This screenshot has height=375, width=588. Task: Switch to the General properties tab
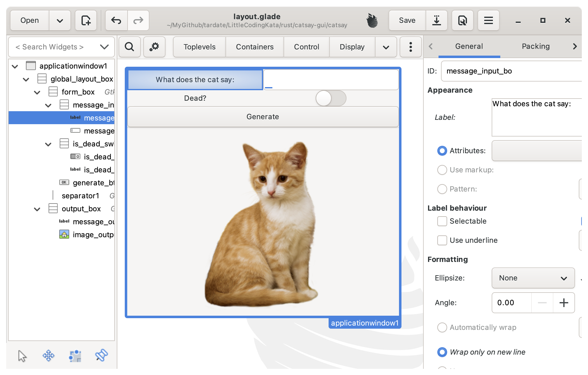[x=469, y=46]
